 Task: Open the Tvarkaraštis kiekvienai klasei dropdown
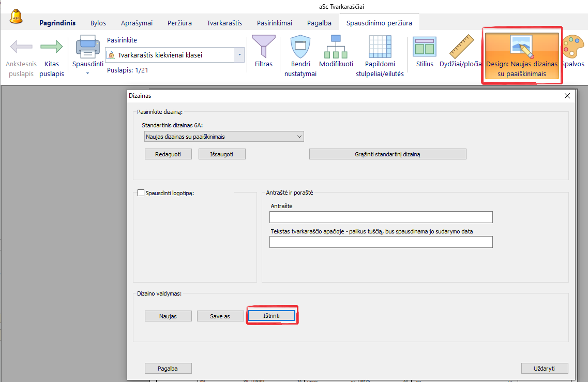point(239,55)
